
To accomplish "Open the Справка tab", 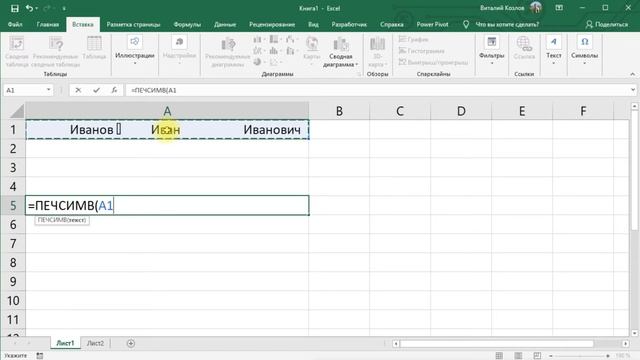I will tap(391, 24).
